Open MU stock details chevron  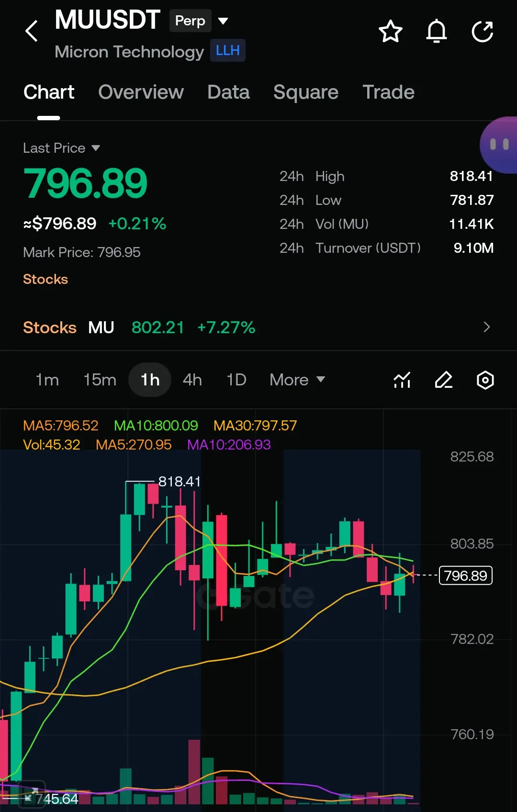point(486,327)
